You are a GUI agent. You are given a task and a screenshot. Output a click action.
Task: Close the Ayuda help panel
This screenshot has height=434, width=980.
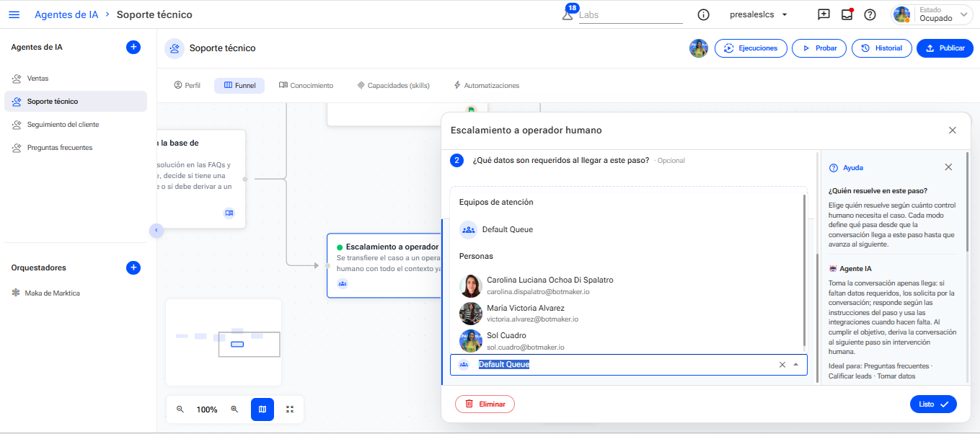tap(948, 167)
